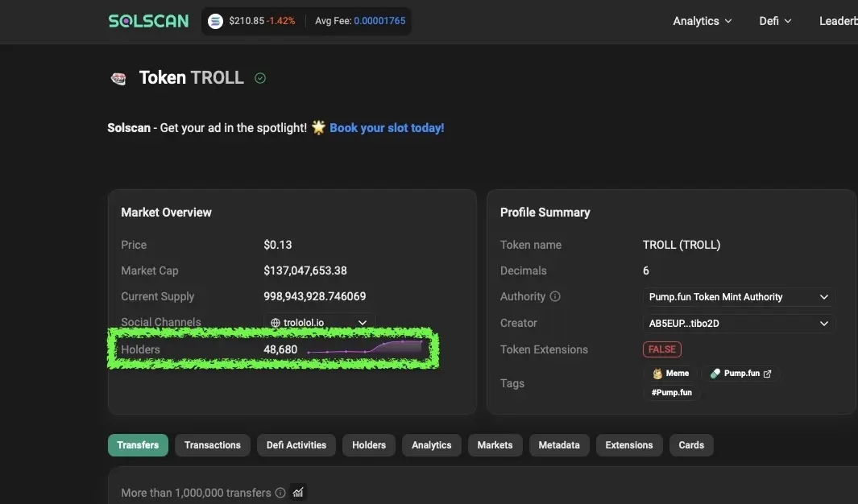Click the Profile Summary heading
The width and height of the screenshot is (858, 504).
pyautogui.click(x=545, y=212)
